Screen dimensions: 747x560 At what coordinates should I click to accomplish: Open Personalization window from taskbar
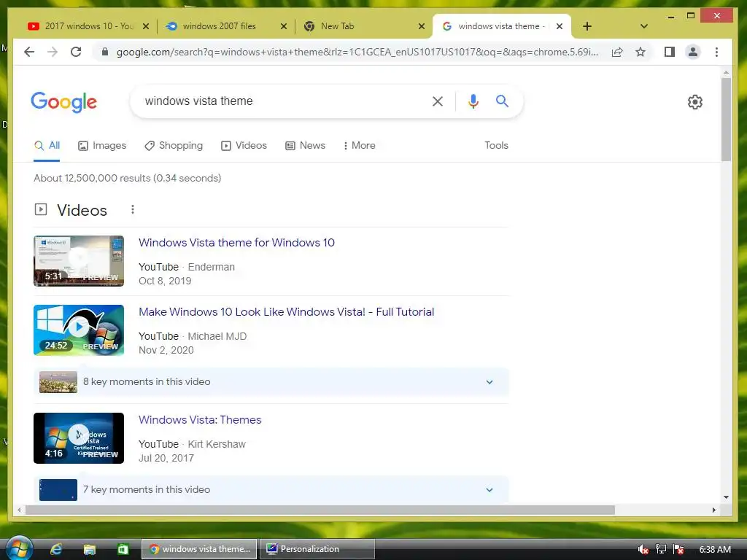pos(317,549)
